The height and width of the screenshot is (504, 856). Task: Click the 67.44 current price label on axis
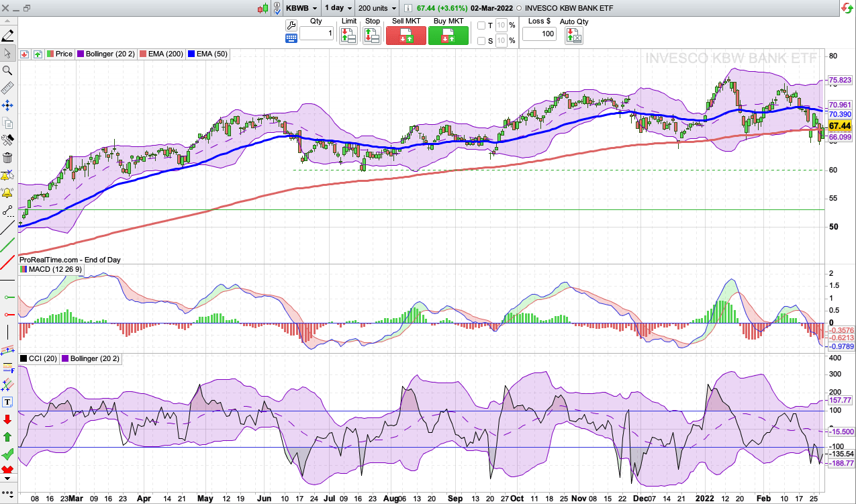point(840,126)
